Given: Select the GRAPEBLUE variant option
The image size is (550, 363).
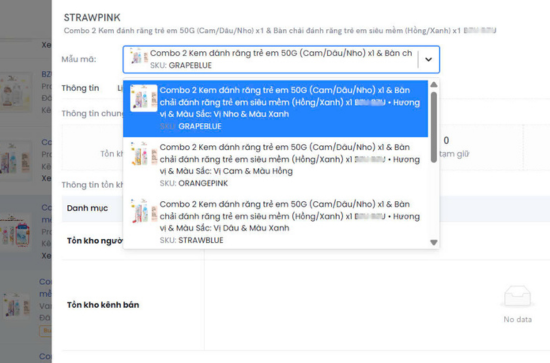Looking at the screenshot, I should tap(275, 108).
